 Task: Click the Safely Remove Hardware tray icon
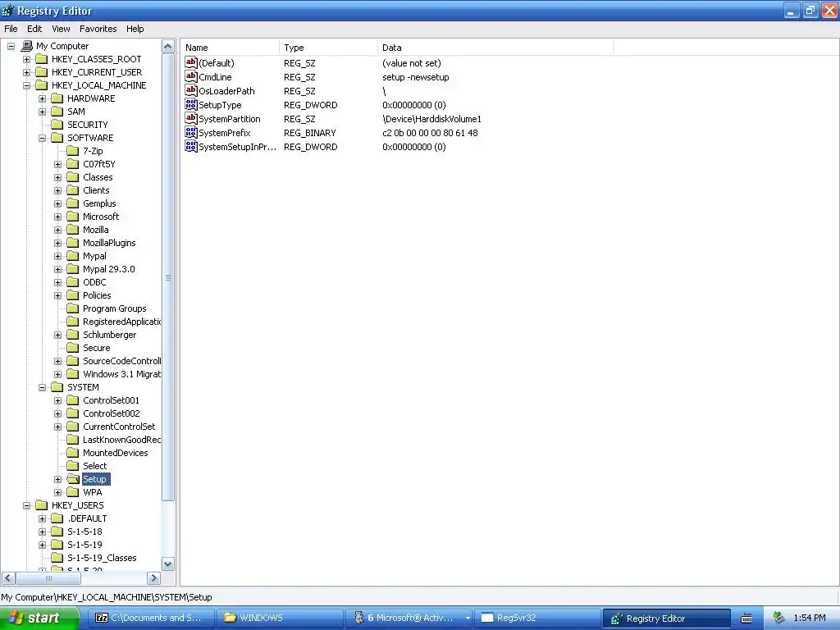pyautogui.click(x=779, y=618)
